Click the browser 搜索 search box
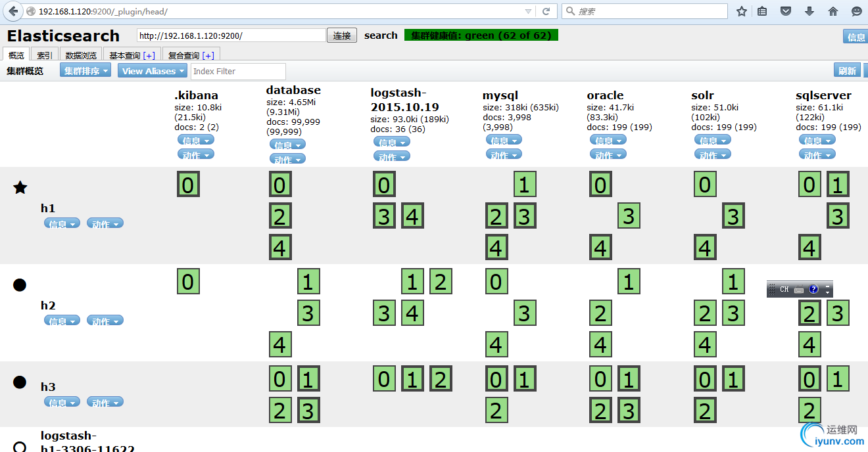Viewport: 868px width, 452px height. point(644,11)
